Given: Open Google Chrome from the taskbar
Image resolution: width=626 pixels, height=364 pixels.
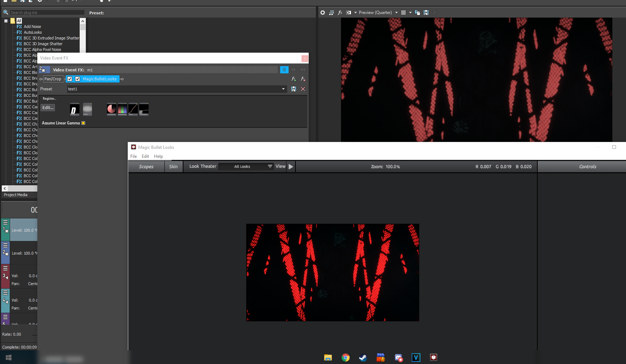Looking at the screenshot, I should pyautogui.click(x=346, y=358).
